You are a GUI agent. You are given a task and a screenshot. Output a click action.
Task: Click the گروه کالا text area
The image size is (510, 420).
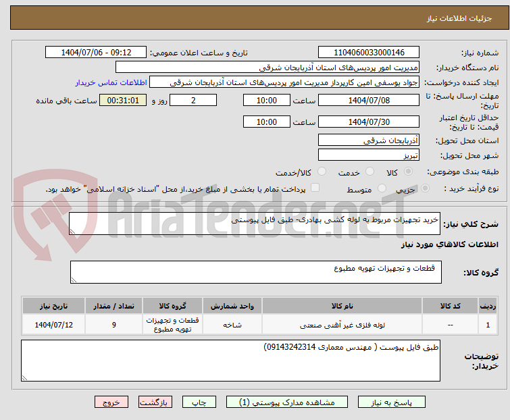pyautogui.click(x=256, y=272)
